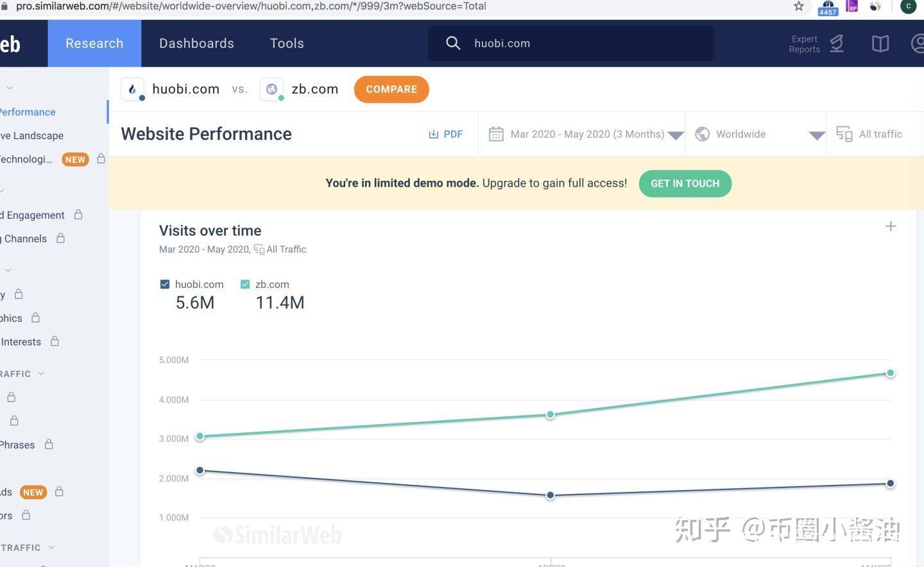The width and height of the screenshot is (924, 567).
Task: Collapse the RAFFIC sidebar section
Action: tap(42, 373)
